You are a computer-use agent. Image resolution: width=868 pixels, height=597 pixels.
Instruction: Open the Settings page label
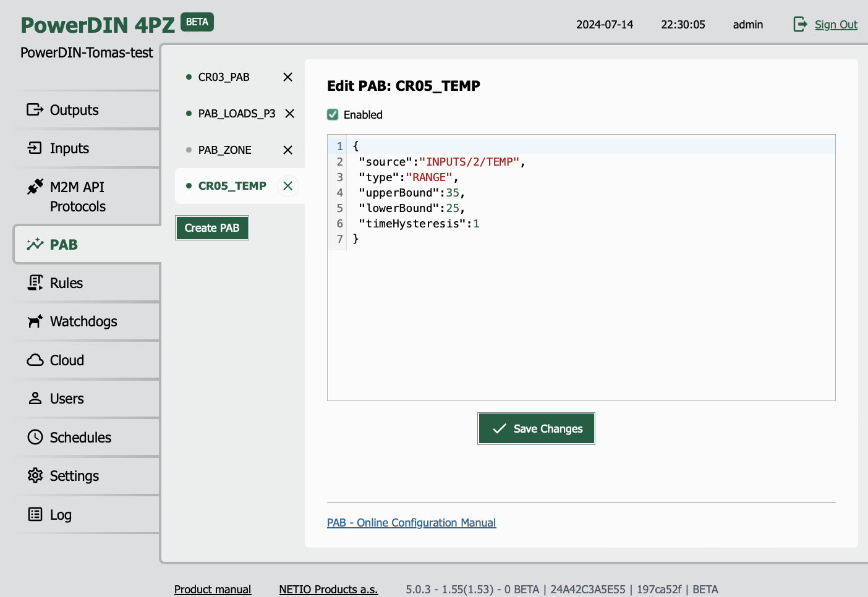pyautogui.click(x=74, y=476)
